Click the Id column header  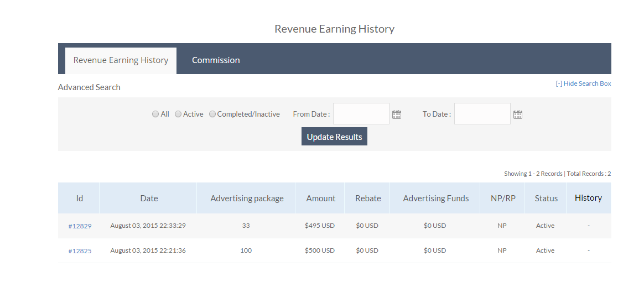[x=79, y=199]
